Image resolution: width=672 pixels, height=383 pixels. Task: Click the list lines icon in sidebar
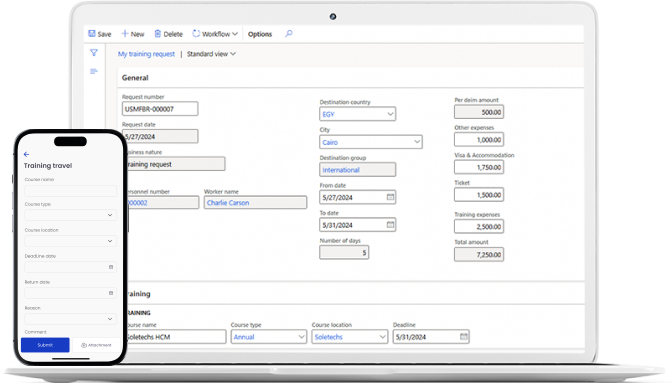point(94,71)
